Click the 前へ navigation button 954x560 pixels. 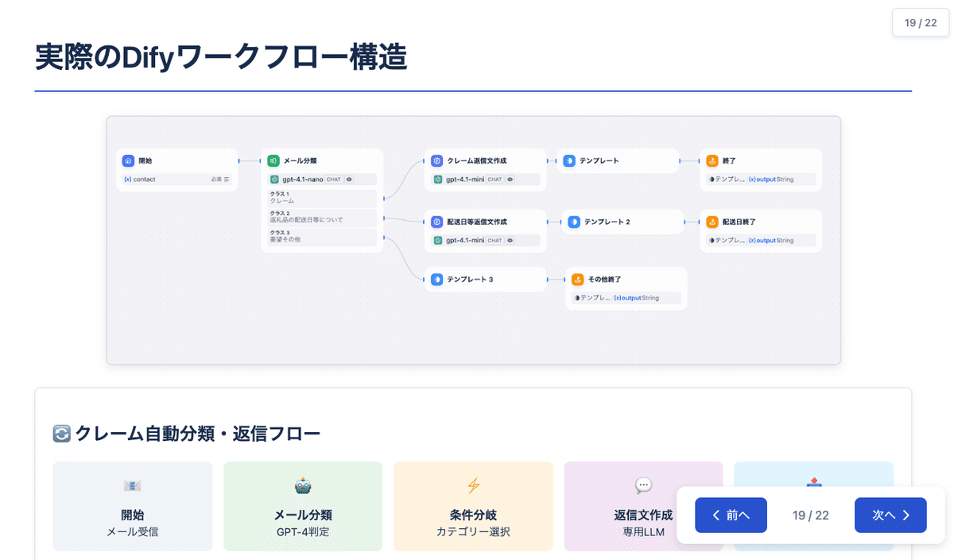tap(731, 515)
